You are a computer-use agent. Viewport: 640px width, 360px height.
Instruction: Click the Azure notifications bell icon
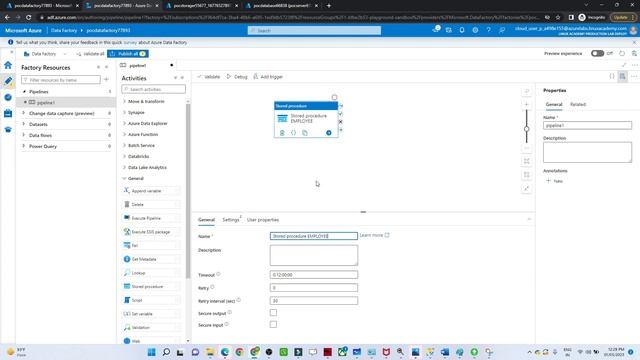point(462,30)
